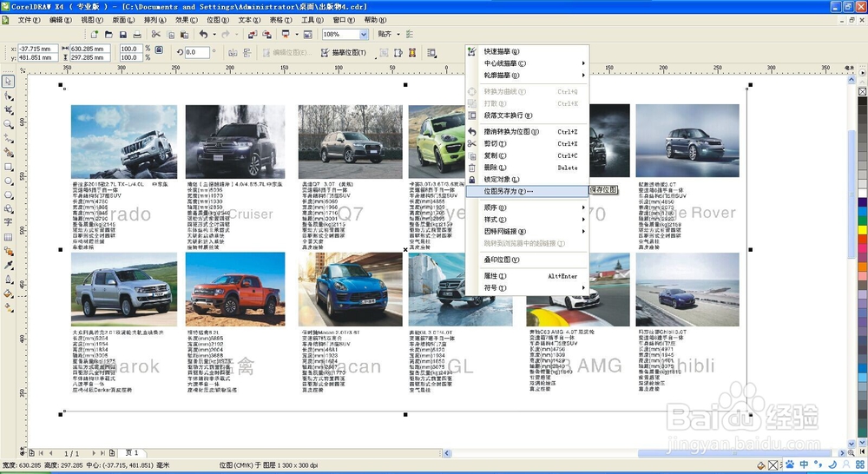
Task: Select the Smart Fill tool
Action: 9,152
